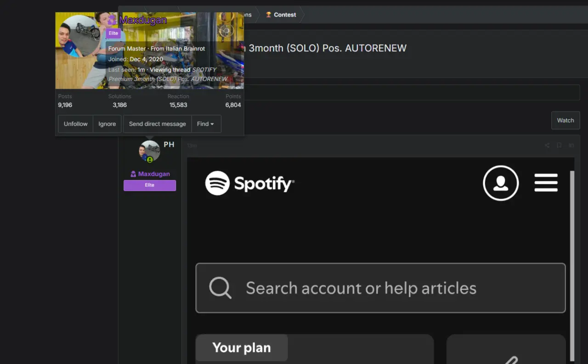This screenshot has width=588, height=364.
Task: Click the online status badge on post avatar
Action: click(150, 160)
